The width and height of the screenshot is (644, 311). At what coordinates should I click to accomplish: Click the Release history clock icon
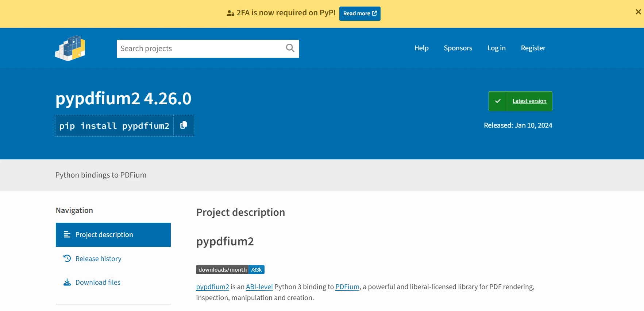click(67, 258)
